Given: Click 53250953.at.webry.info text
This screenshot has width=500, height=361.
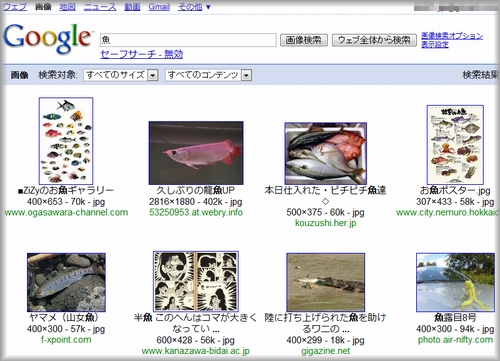Looking at the screenshot, I should 196,212.
